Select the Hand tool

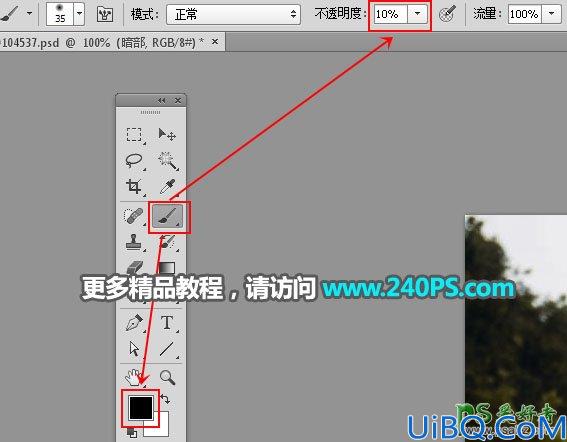[133, 377]
